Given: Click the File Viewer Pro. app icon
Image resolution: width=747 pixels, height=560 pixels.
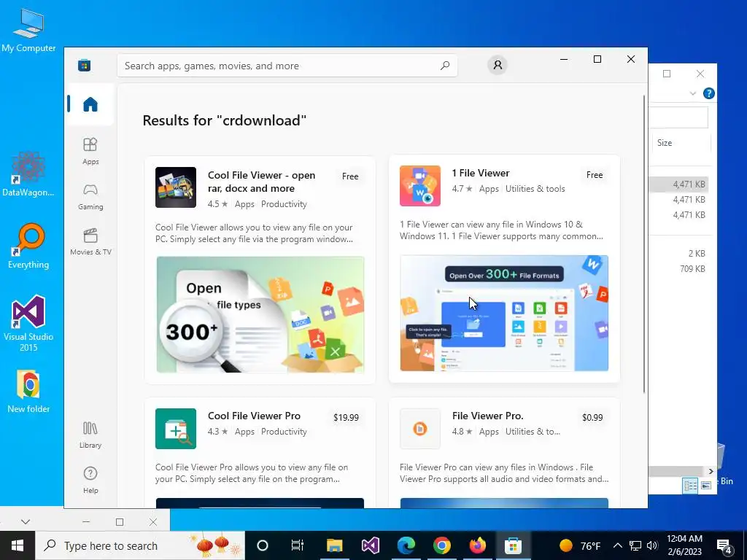Looking at the screenshot, I should tap(420, 429).
